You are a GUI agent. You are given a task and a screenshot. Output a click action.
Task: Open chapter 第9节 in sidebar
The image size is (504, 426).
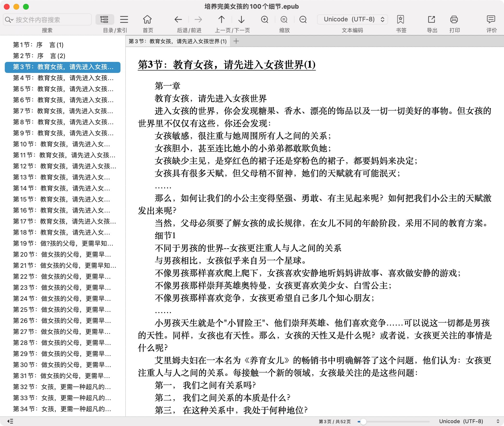(x=63, y=133)
